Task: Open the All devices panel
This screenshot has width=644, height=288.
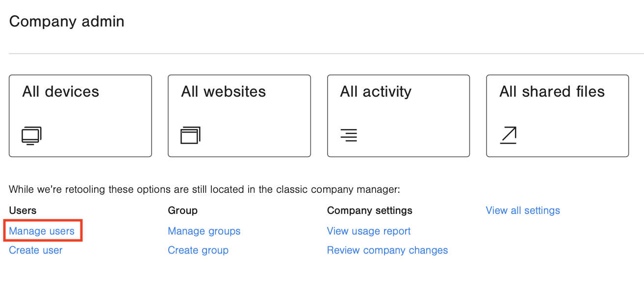Action: (x=80, y=116)
